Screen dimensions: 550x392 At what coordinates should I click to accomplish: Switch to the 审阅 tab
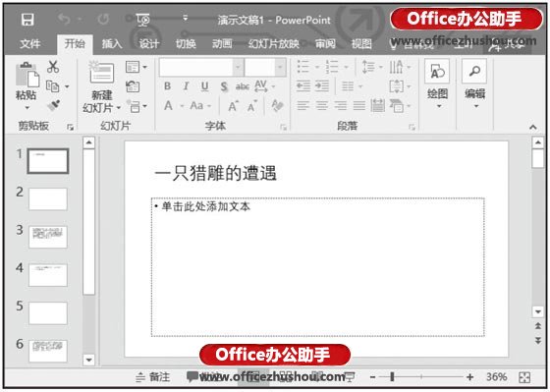(325, 44)
